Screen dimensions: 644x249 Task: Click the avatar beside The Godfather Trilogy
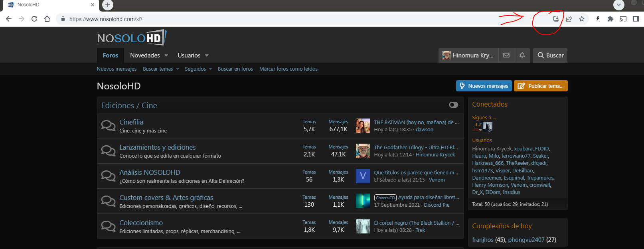363,151
